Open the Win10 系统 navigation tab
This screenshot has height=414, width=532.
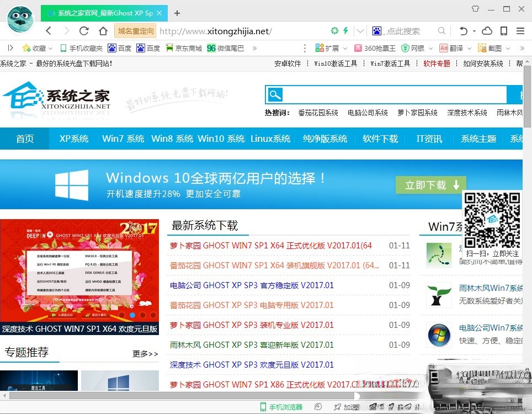pyautogui.click(x=221, y=139)
